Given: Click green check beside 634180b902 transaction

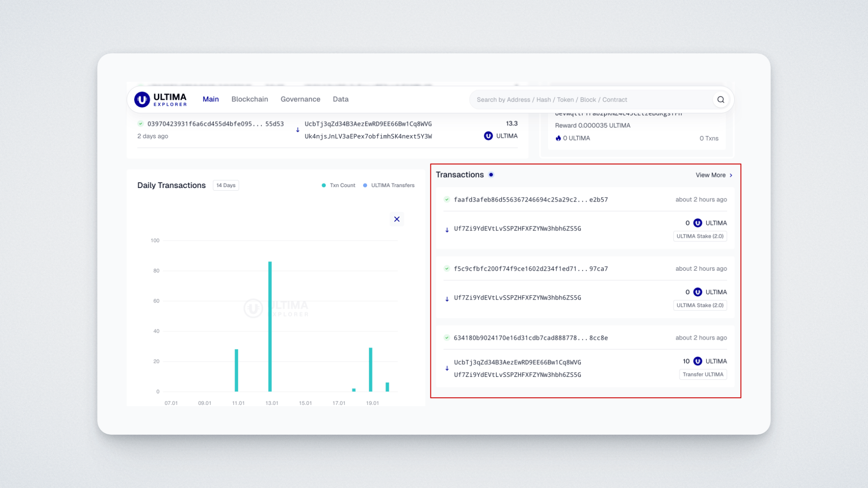Looking at the screenshot, I should (x=447, y=338).
